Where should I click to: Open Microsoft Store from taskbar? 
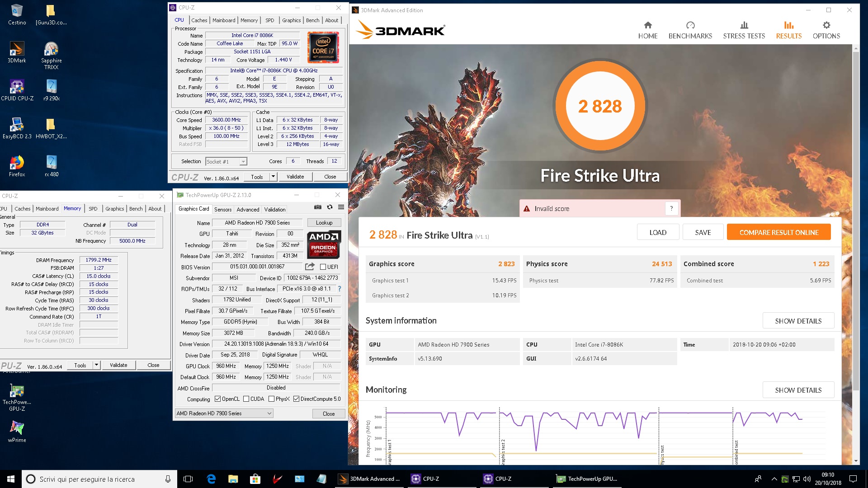point(255,479)
